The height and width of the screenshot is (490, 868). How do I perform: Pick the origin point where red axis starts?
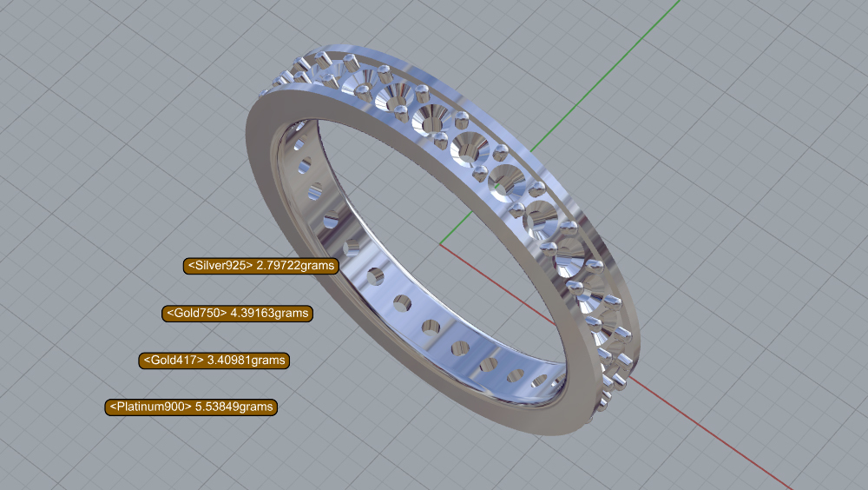pos(441,244)
